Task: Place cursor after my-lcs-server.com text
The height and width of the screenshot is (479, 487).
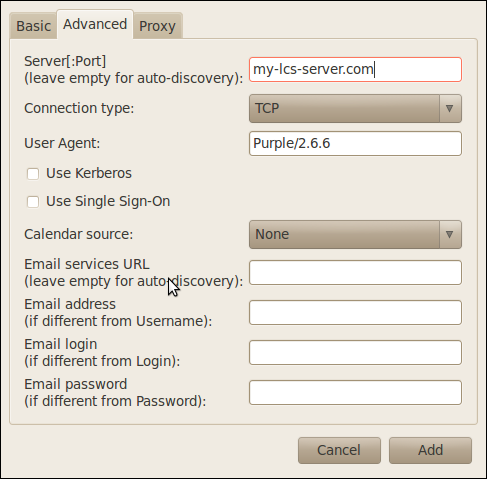Action: pos(374,69)
